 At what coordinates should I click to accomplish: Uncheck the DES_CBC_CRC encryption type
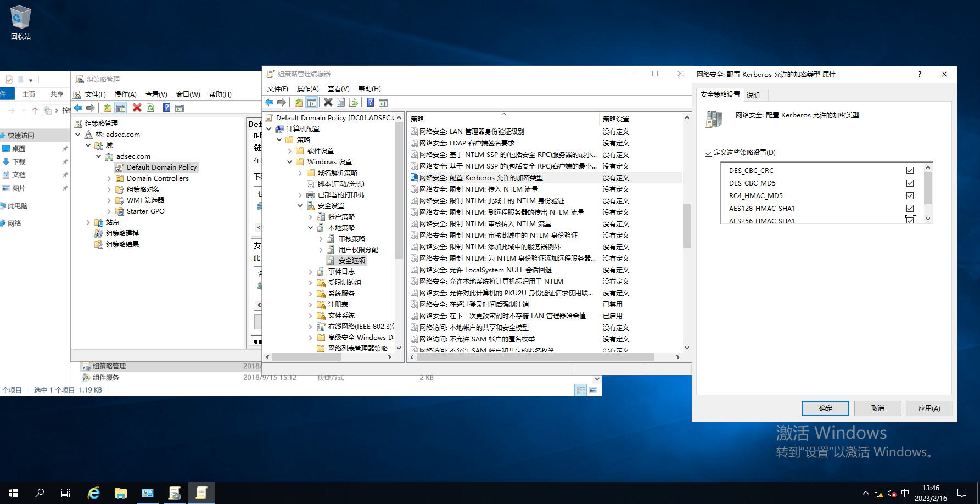click(910, 171)
